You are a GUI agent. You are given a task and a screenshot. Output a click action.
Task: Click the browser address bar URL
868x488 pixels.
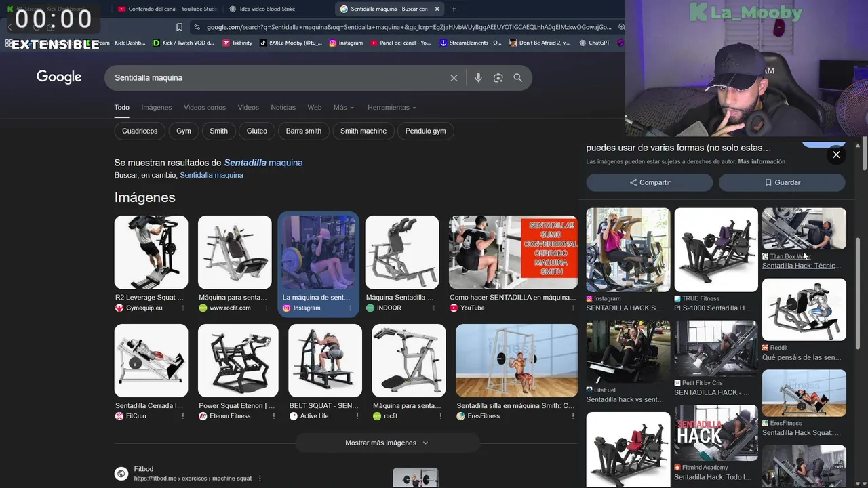click(x=409, y=27)
